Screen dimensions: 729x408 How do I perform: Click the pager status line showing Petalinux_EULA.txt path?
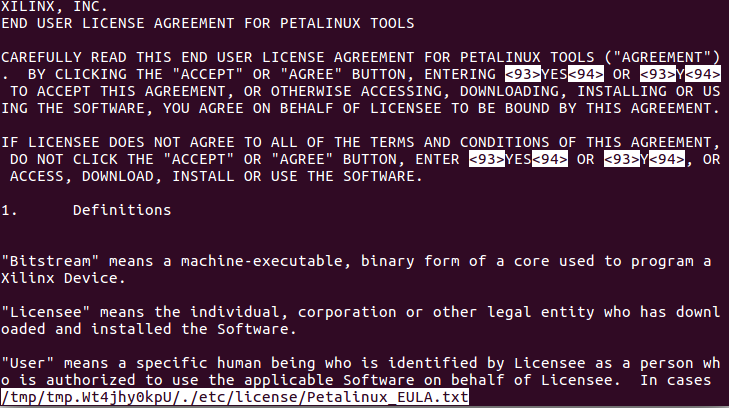tap(234, 397)
